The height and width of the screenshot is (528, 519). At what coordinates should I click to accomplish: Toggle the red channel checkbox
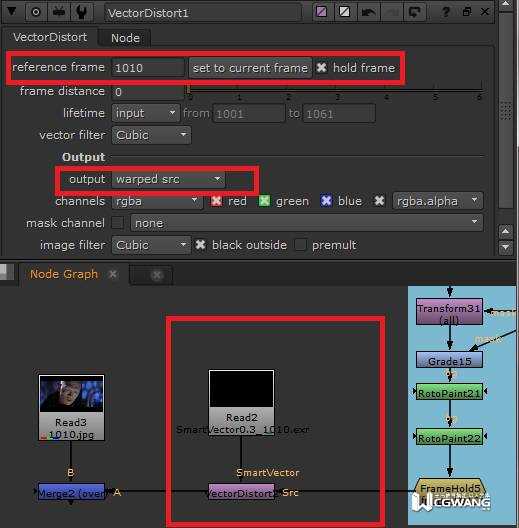(216, 201)
